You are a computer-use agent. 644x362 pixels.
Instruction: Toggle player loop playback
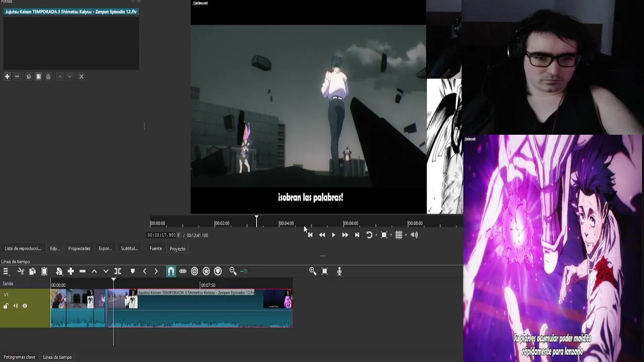pos(369,235)
